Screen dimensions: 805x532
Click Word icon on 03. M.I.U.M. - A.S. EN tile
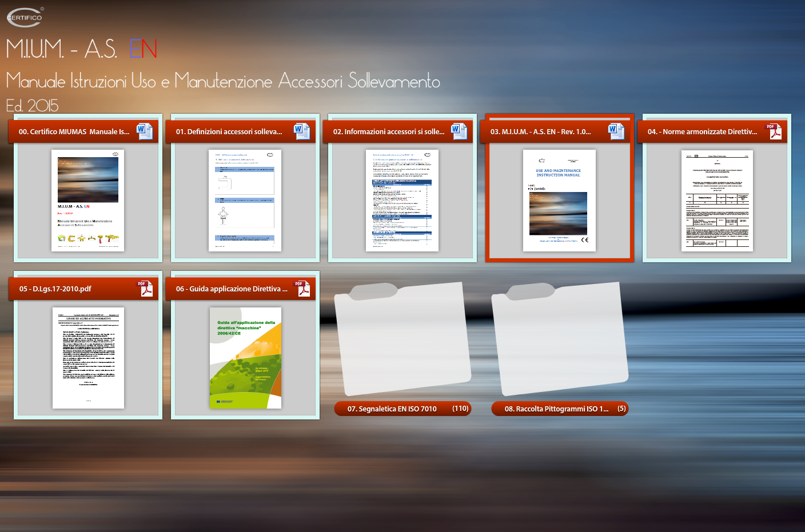click(x=616, y=131)
